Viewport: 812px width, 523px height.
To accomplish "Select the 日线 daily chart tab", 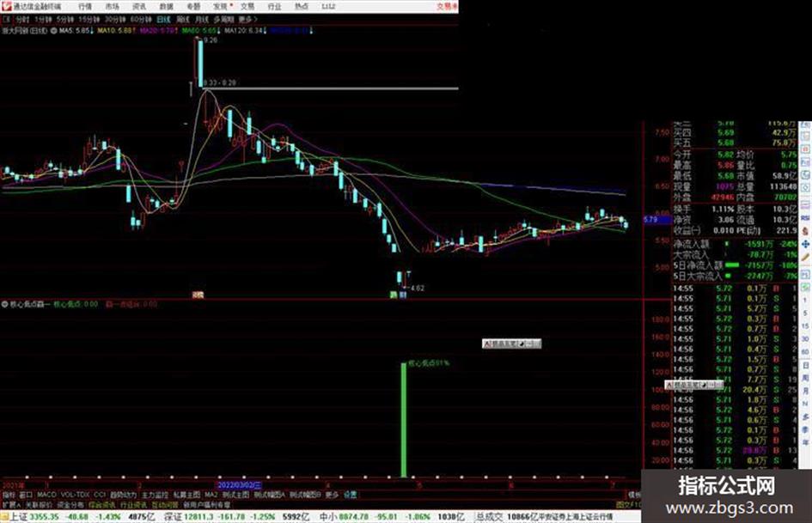I will pos(163,19).
